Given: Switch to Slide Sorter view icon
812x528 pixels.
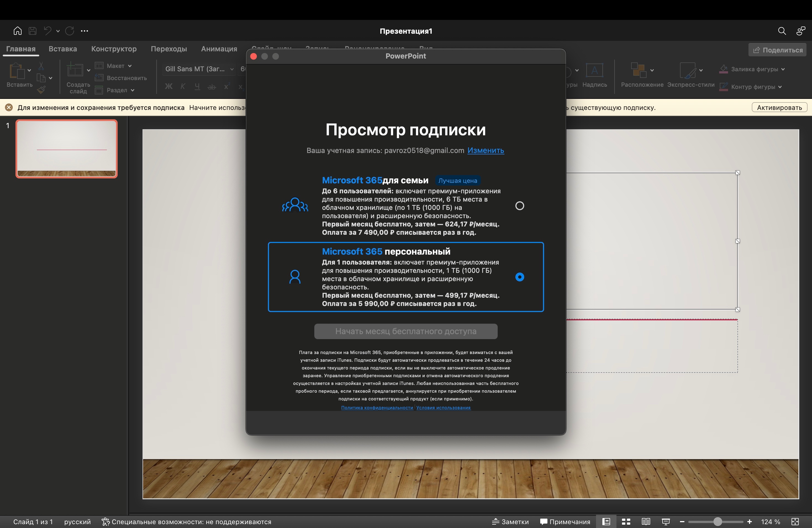Looking at the screenshot, I should [x=626, y=522].
